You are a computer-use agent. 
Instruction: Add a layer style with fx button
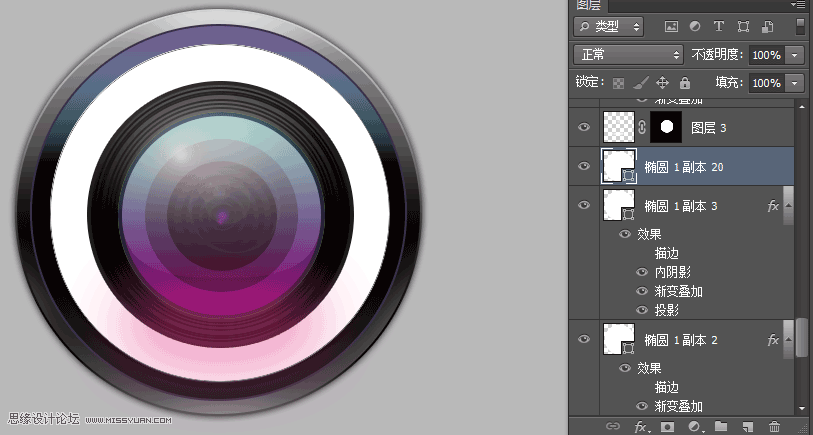pyautogui.click(x=641, y=427)
